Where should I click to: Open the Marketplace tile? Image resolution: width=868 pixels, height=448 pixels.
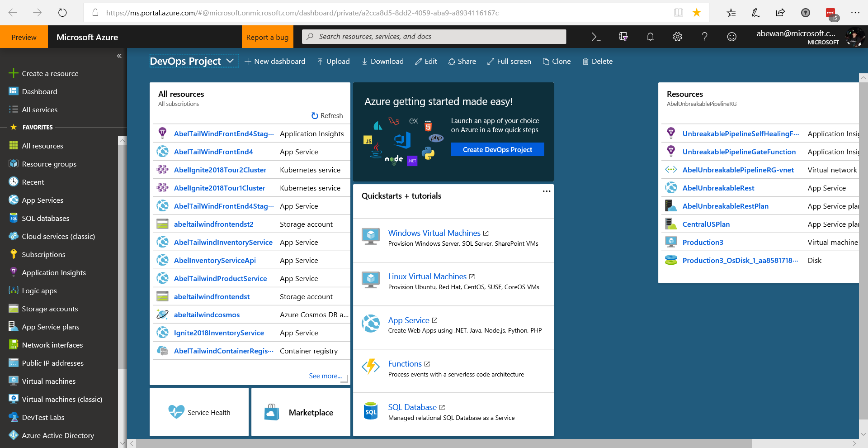point(301,412)
